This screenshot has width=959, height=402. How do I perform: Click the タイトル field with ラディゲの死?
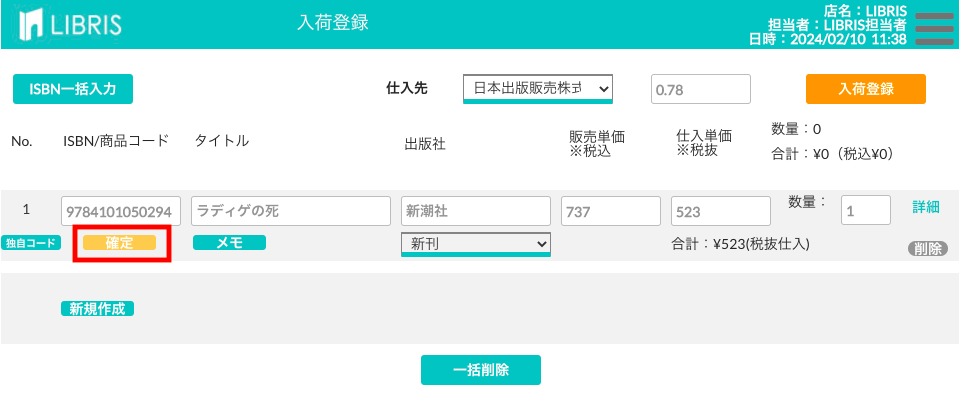pyautogui.click(x=291, y=211)
